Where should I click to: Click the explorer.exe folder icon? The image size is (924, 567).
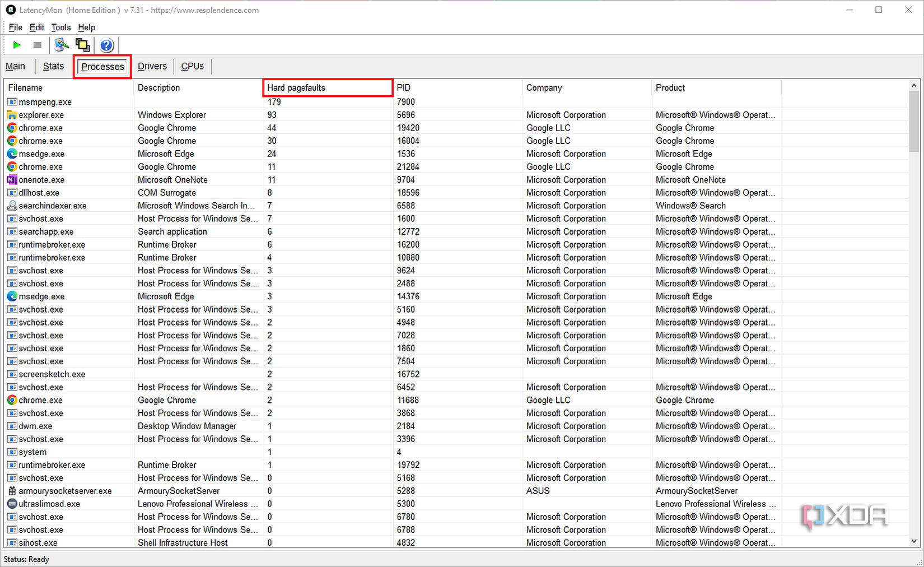12,115
